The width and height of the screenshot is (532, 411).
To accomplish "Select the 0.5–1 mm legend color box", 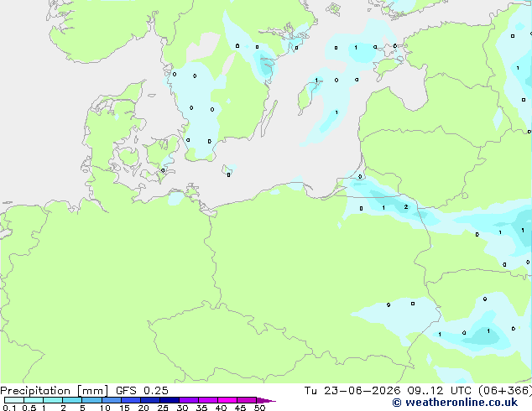I will (x=34, y=400).
